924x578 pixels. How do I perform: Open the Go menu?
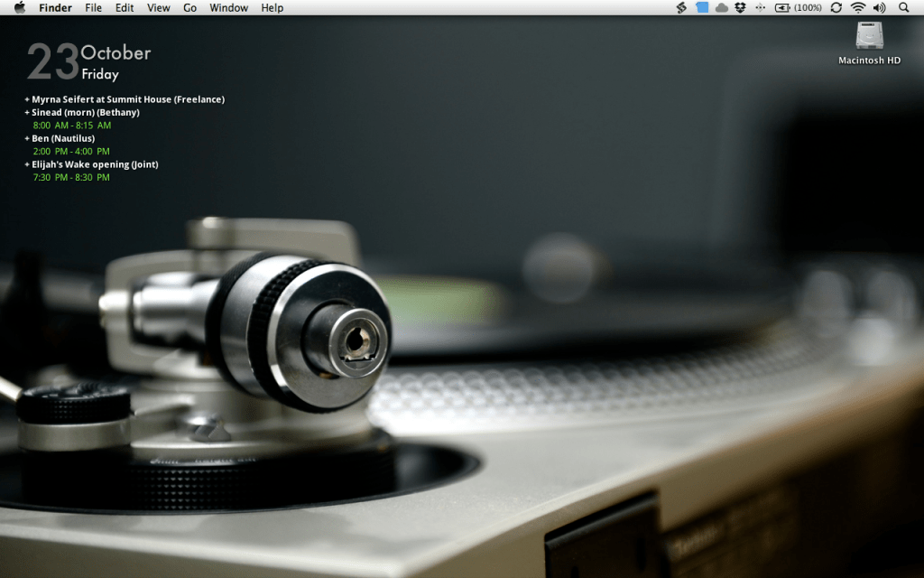click(x=189, y=7)
